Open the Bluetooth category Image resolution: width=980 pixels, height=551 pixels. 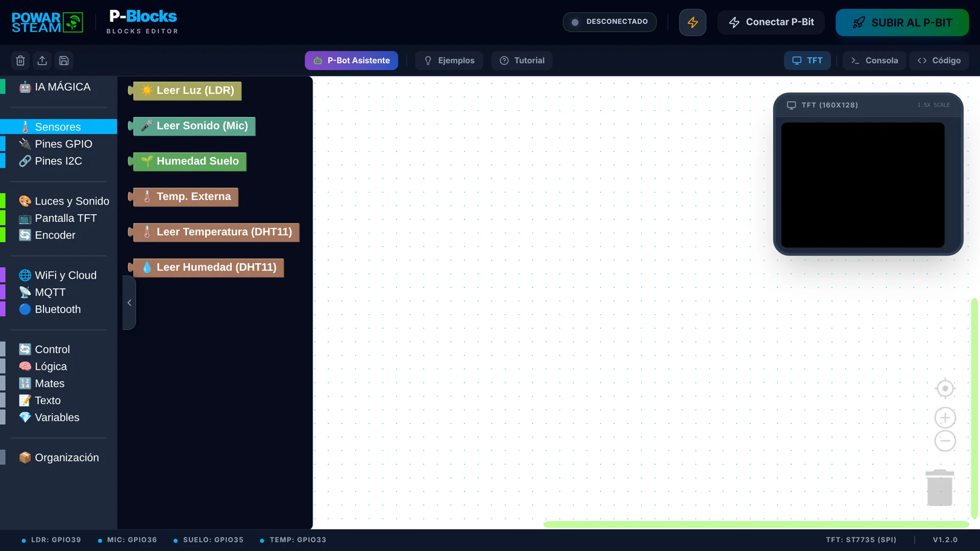[59, 310]
